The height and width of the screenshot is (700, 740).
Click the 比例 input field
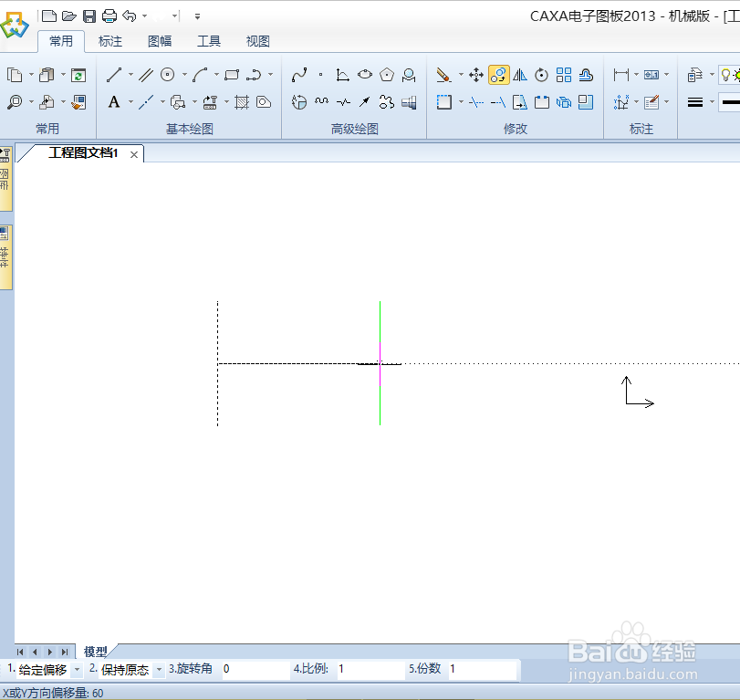[371, 669]
